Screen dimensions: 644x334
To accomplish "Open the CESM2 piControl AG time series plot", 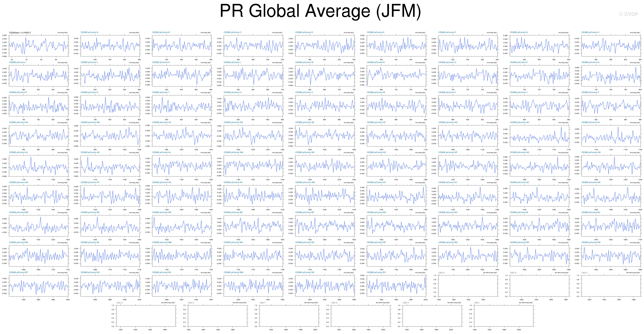I will tap(468, 136).
